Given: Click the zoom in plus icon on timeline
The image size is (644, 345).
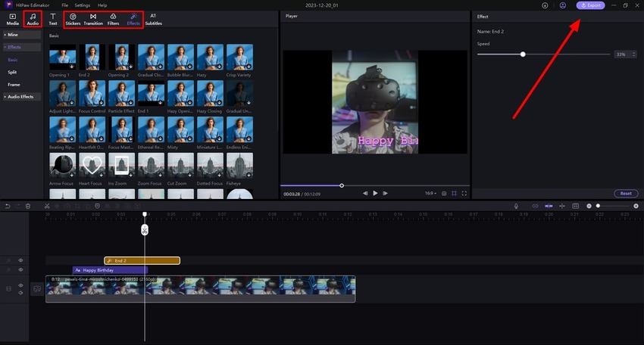Looking at the screenshot, I should [636, 206].
